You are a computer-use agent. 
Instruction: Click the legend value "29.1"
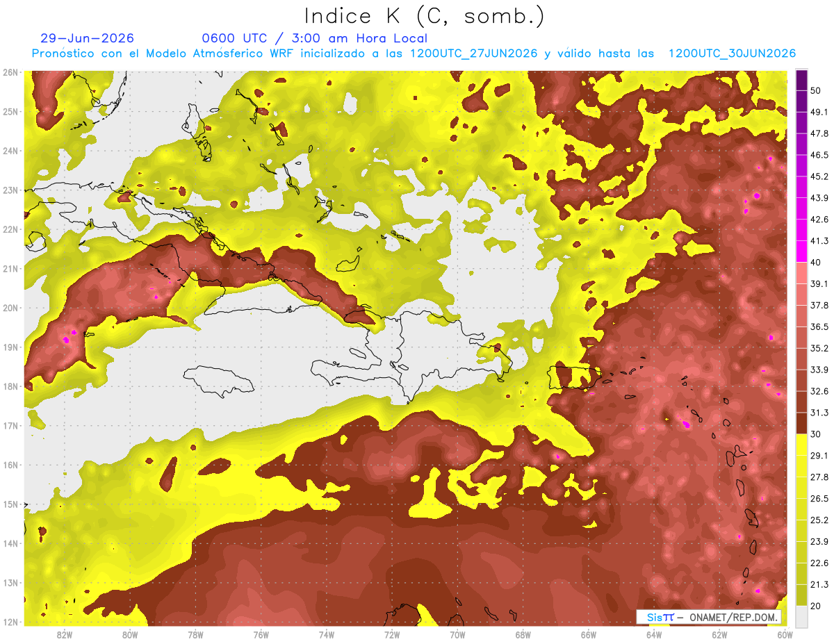(819, 456)
